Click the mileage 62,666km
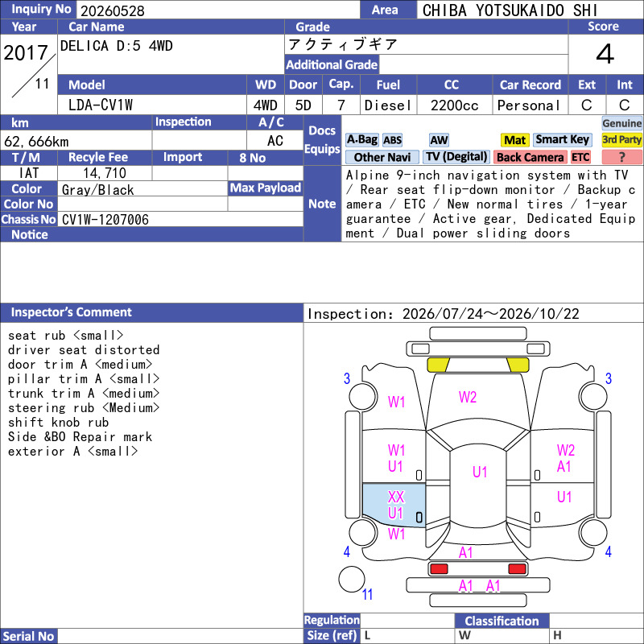 36,142
